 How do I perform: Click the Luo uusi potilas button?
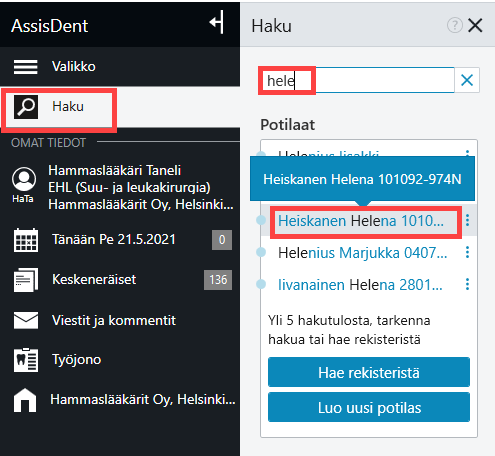coord(369,407)
